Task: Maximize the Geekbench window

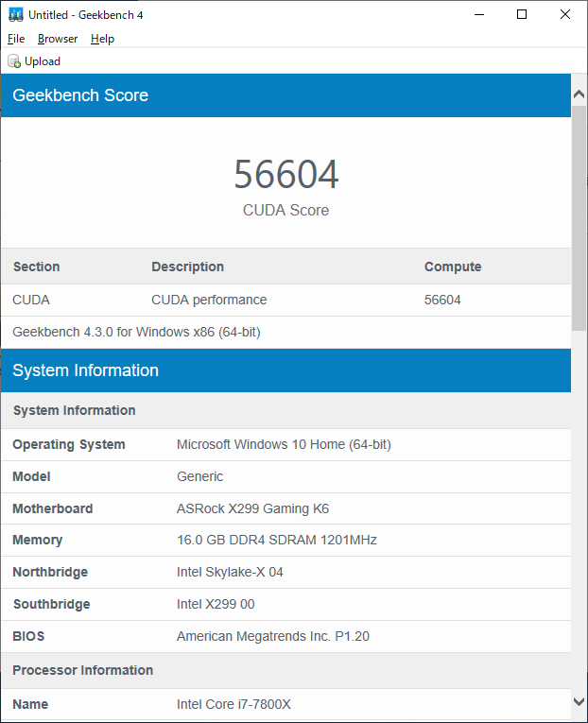Action: coord(522,15)
